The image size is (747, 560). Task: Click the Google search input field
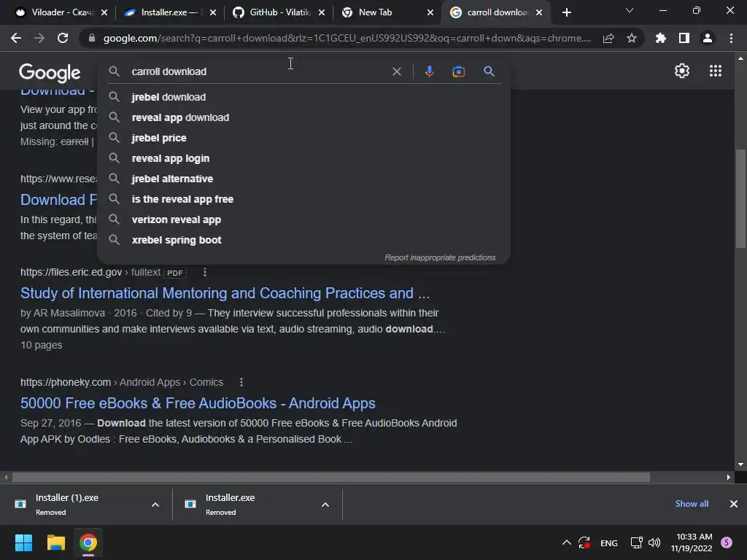pyautogui.click(x=258, y=71)
